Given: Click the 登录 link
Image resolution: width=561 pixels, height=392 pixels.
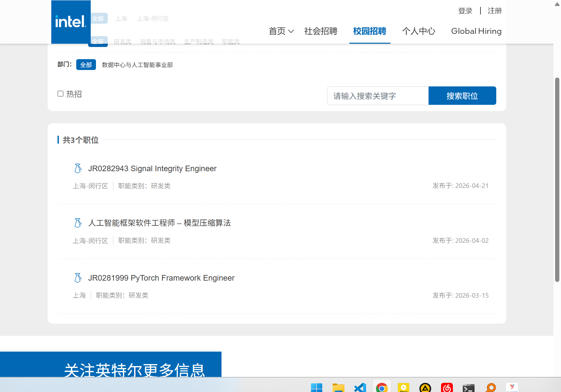Looking at the screenshot, I should (465, 11).
